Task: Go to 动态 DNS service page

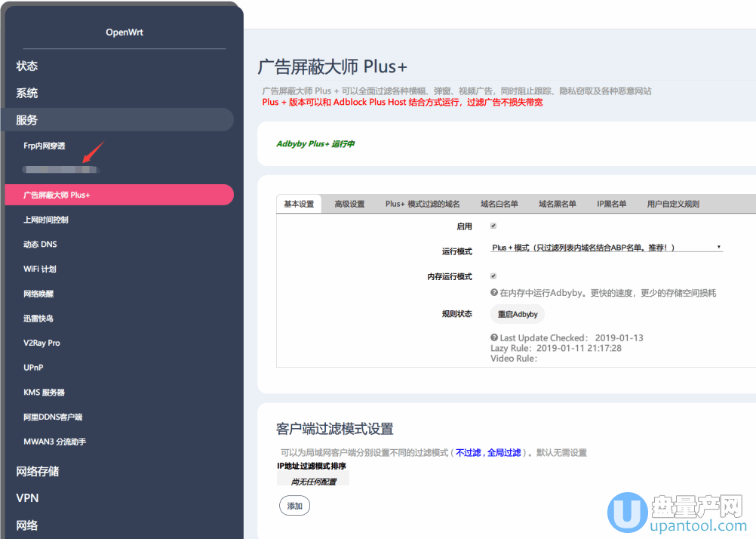Action: (40, 244)
